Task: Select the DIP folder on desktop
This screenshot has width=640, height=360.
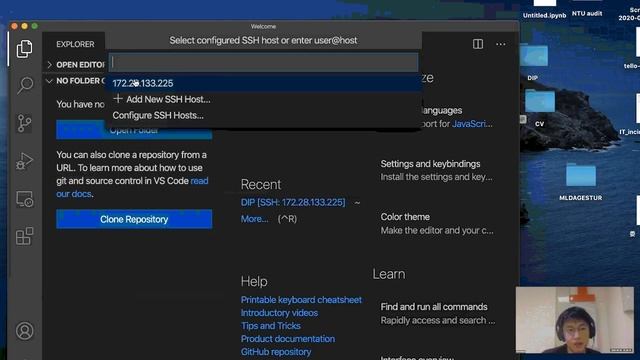Action: tap(533, 61)
